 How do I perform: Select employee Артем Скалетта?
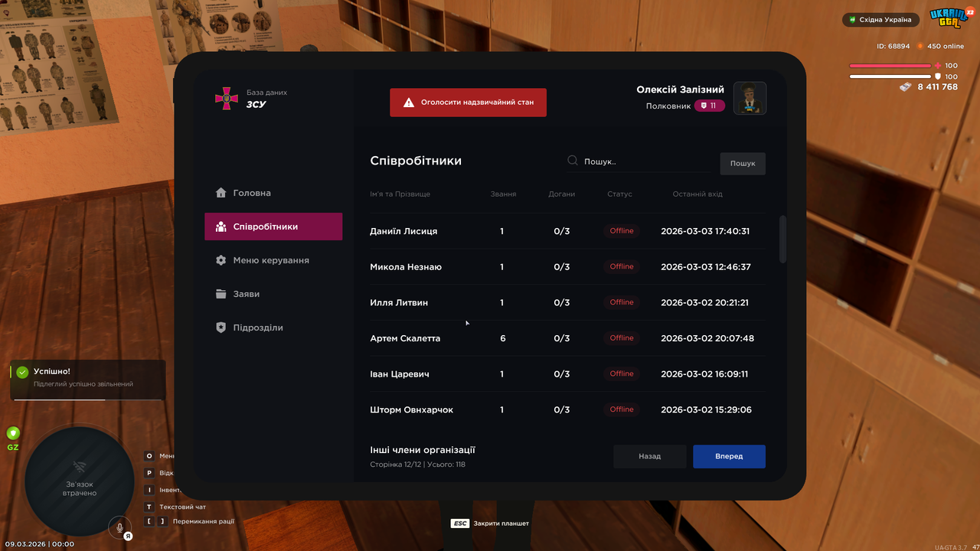click(567, 338)
